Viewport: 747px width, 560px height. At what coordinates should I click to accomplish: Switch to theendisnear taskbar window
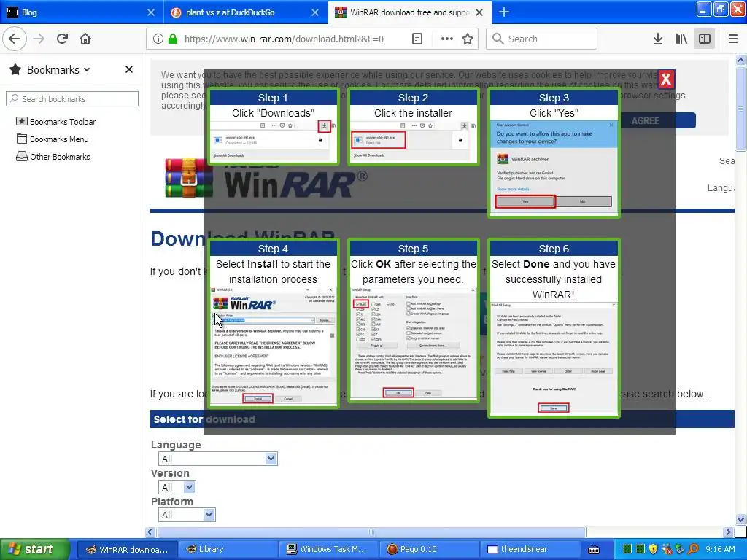click(530, 549)
